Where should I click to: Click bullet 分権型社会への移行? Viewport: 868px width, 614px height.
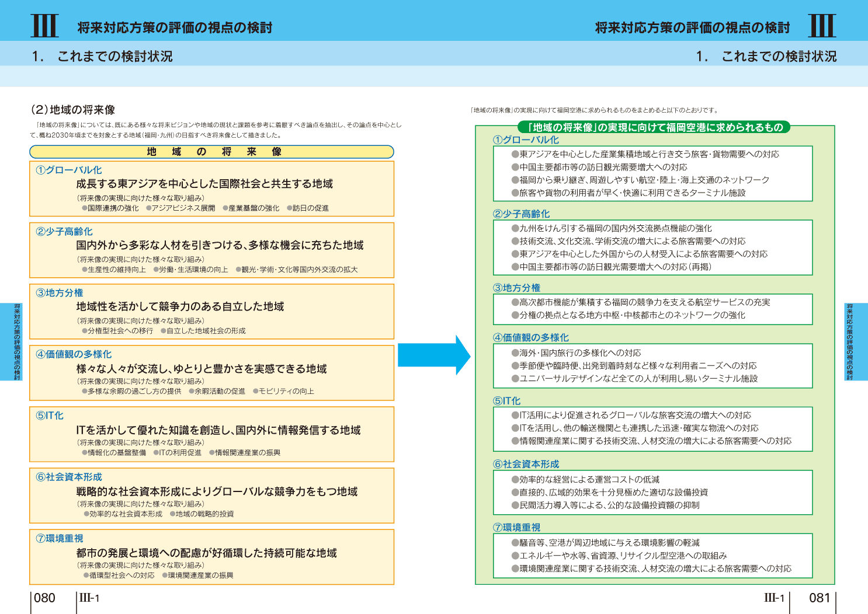point(117,331)
